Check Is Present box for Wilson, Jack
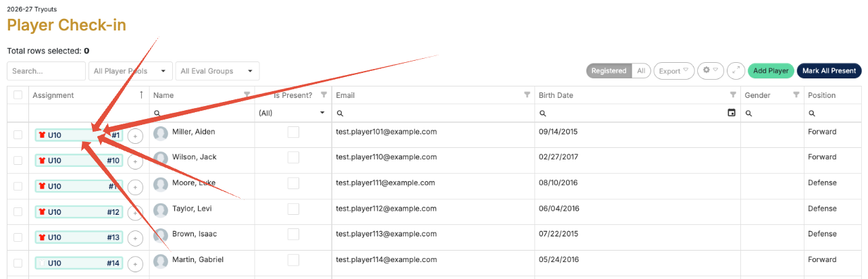The width and height of the screenshot is (868, 279). pos(293,157)
